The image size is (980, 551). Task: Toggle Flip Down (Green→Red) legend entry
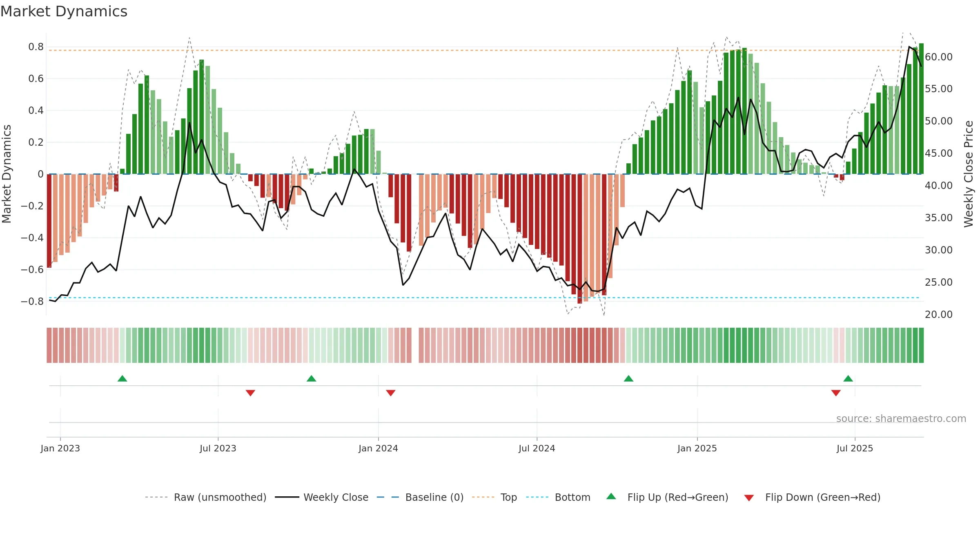(x=812, y=497)
